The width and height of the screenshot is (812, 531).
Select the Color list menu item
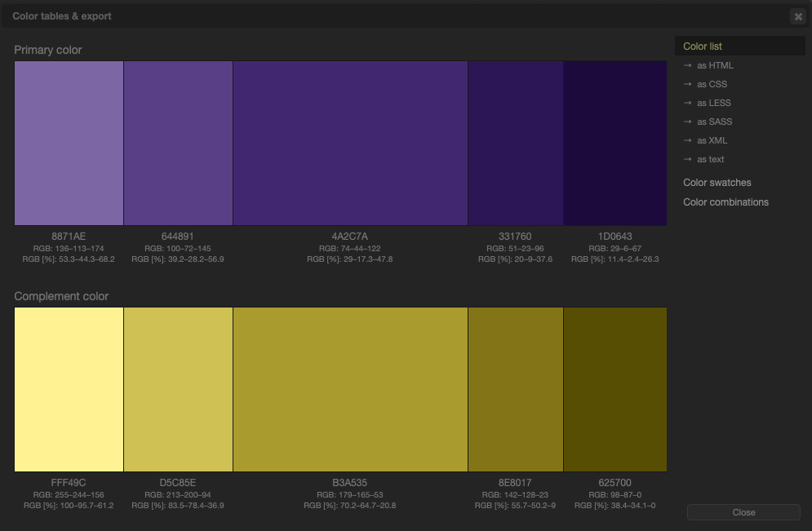coord(739,46)
